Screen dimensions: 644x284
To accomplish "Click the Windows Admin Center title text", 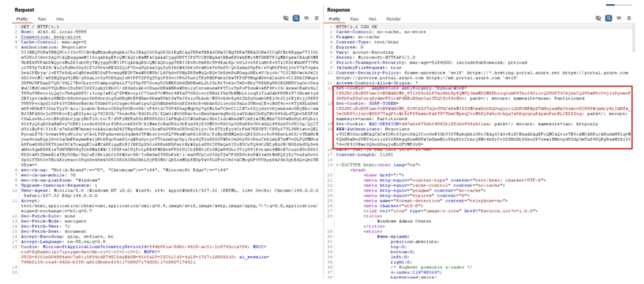I will coord(404,221).
